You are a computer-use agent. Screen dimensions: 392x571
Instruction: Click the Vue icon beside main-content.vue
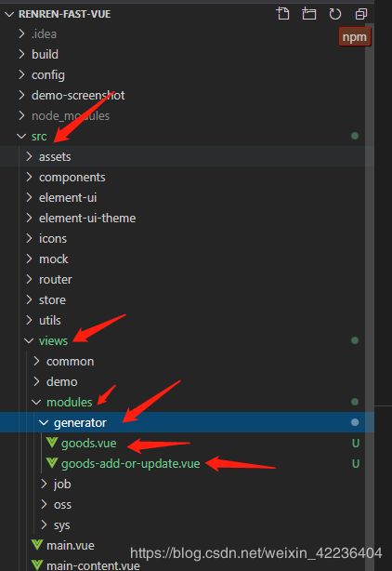click(x=37, y=565)
